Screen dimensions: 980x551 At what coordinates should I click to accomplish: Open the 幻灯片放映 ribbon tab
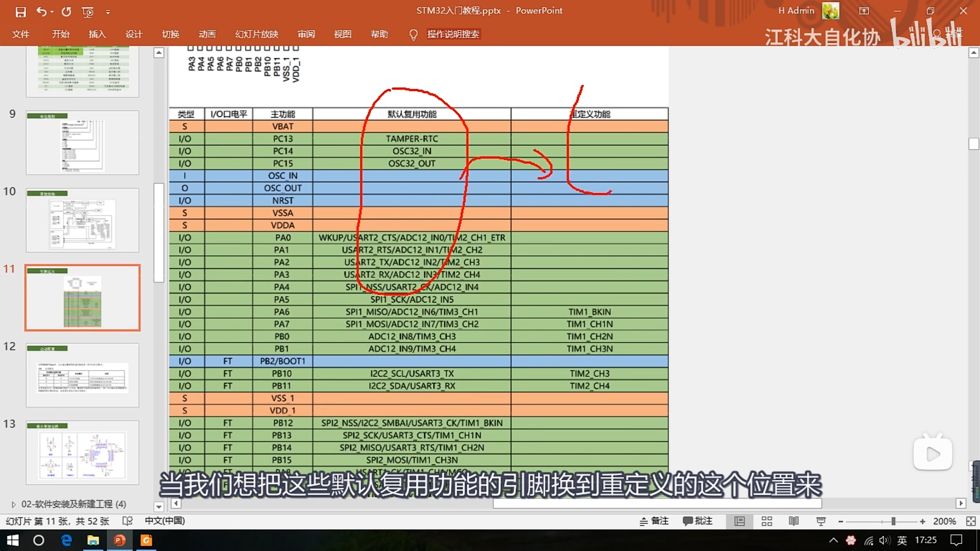click(x=256, y=34)
